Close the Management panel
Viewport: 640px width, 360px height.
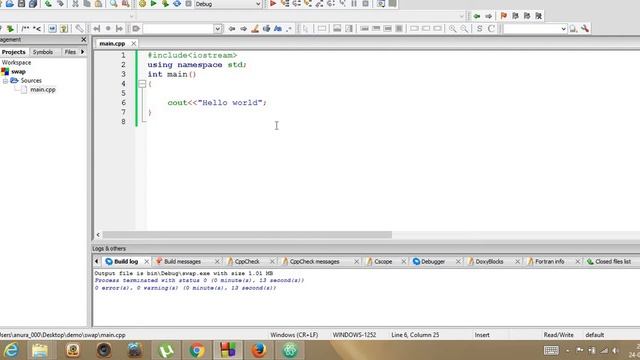pos(84,39)
